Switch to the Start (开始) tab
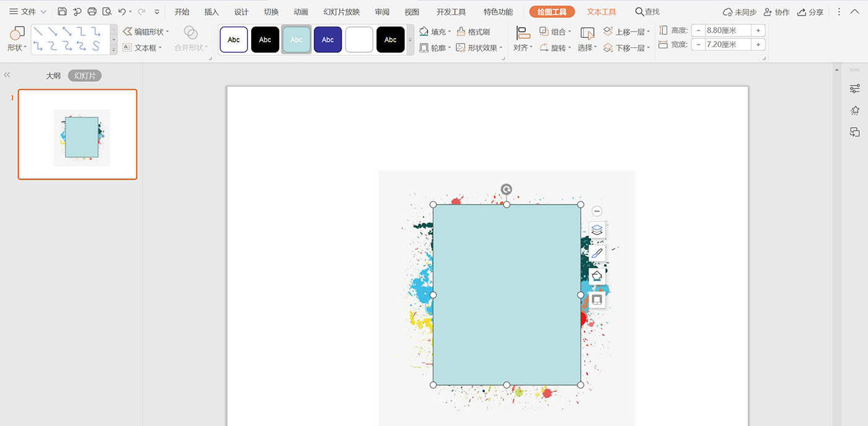 tap(182, 12)
